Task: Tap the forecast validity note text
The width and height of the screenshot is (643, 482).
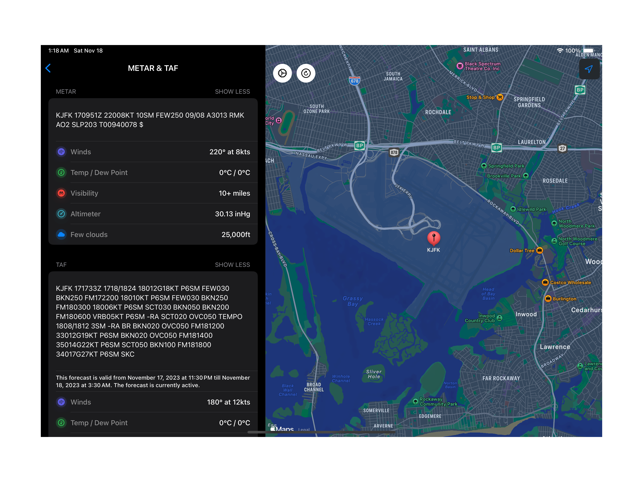Action: 153,381
